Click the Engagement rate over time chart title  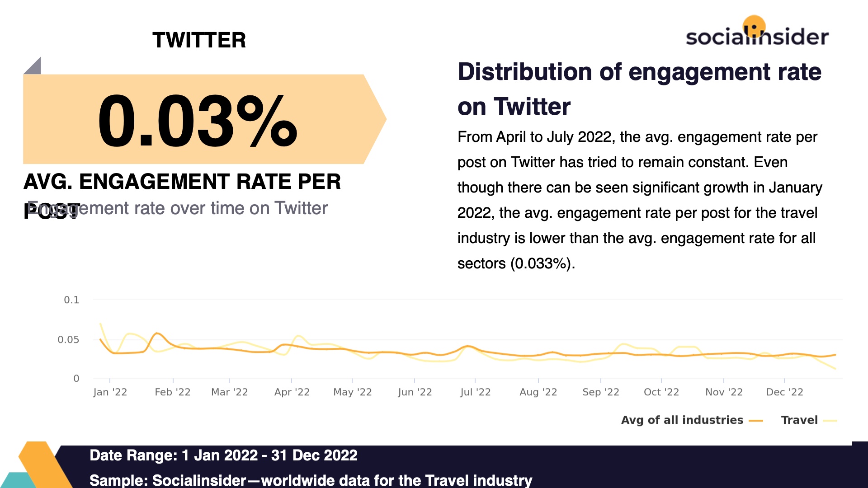177,208
